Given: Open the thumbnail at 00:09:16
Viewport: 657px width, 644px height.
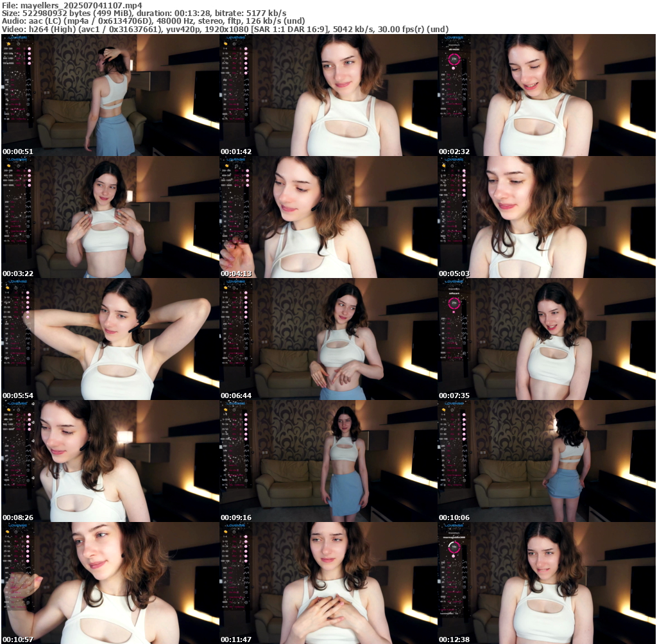Looking at the screenshot, I should 328,461.
